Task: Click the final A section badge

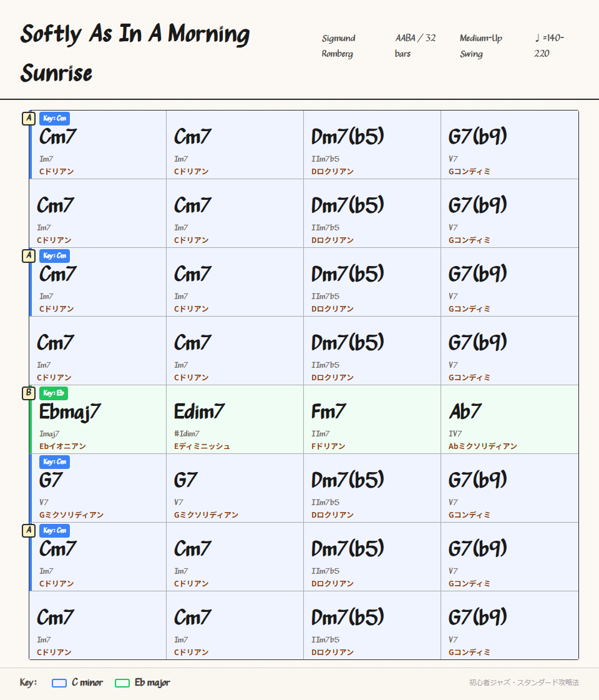Action: [29, 530]
